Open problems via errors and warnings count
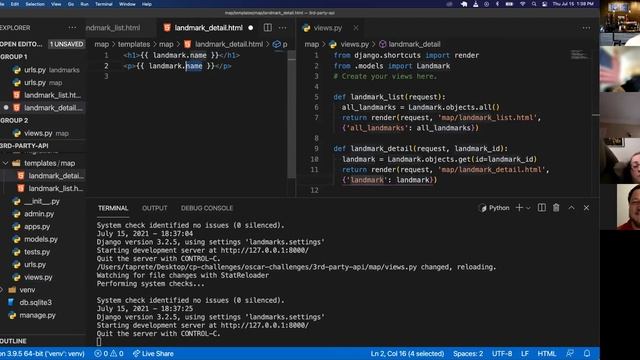 (x=109, y=353)
